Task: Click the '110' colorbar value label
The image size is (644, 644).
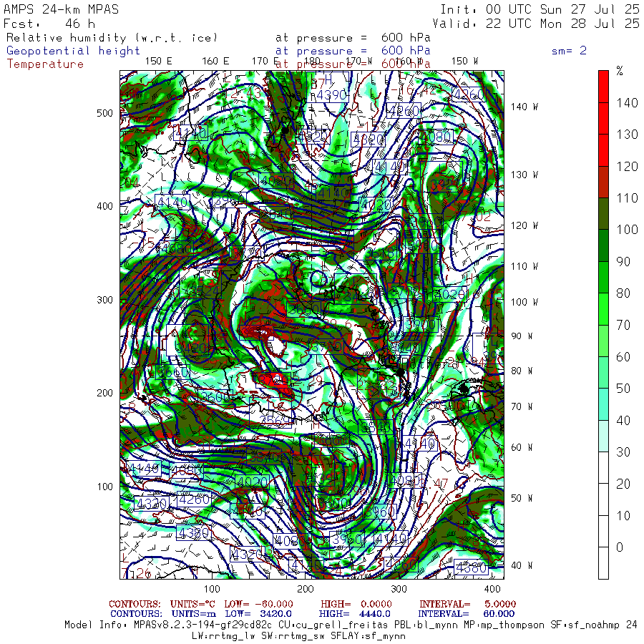Action: click(x=627, y=198)
